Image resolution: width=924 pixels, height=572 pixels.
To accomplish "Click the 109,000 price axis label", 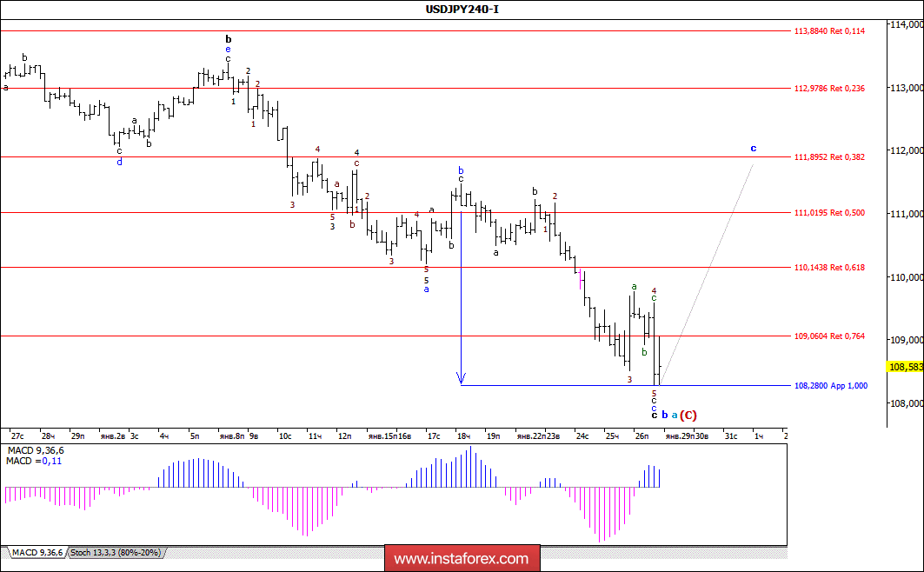I will pos(907,340).
